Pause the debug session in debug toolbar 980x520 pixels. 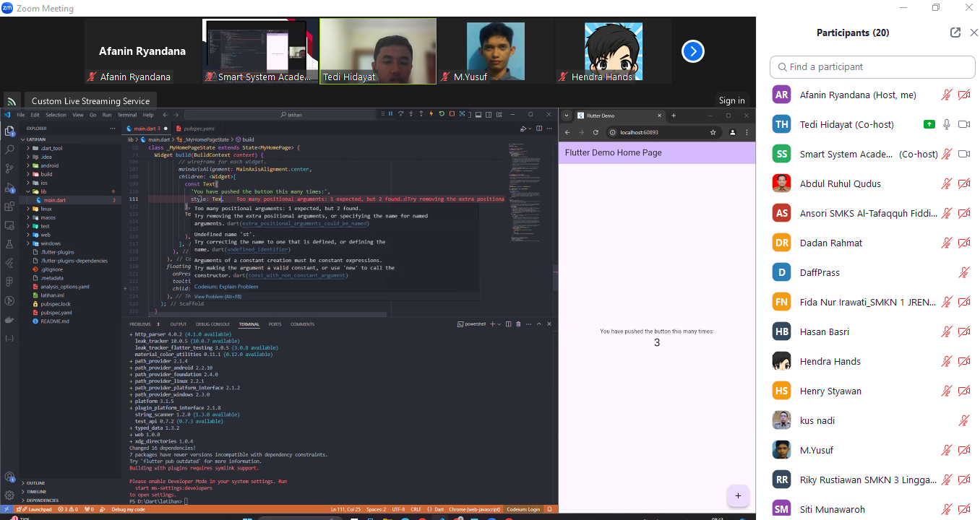(391, 114)
